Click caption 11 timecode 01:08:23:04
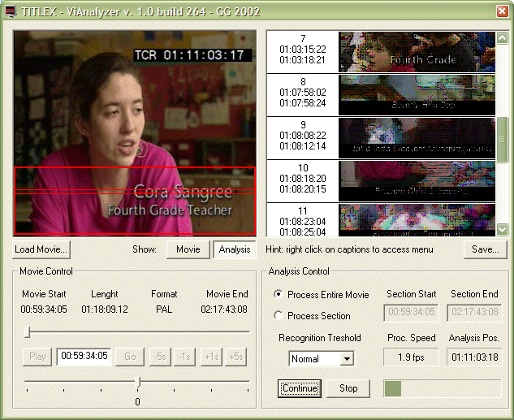The width and height of the screenshot is (514, 420). pyautogui.click(x=303, y=221)
